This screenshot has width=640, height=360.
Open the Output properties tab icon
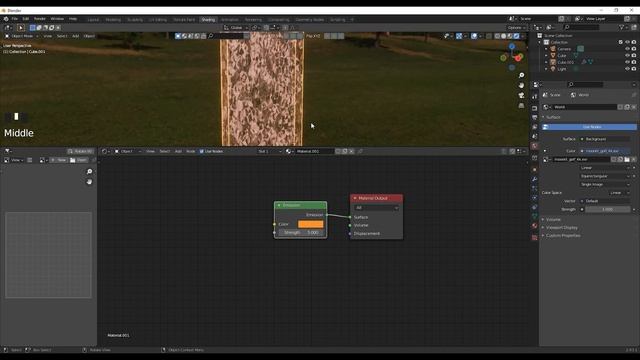click(x=535, y=118)
